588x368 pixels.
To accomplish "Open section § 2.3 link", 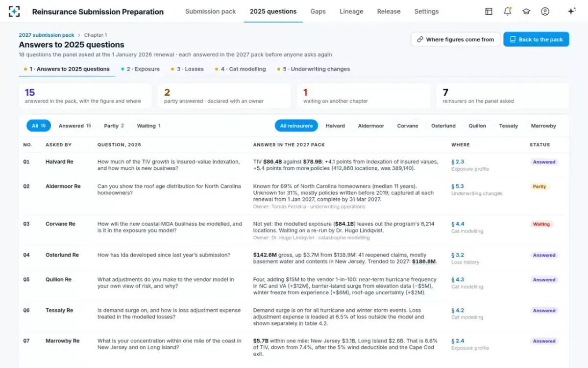I will 458,161.
